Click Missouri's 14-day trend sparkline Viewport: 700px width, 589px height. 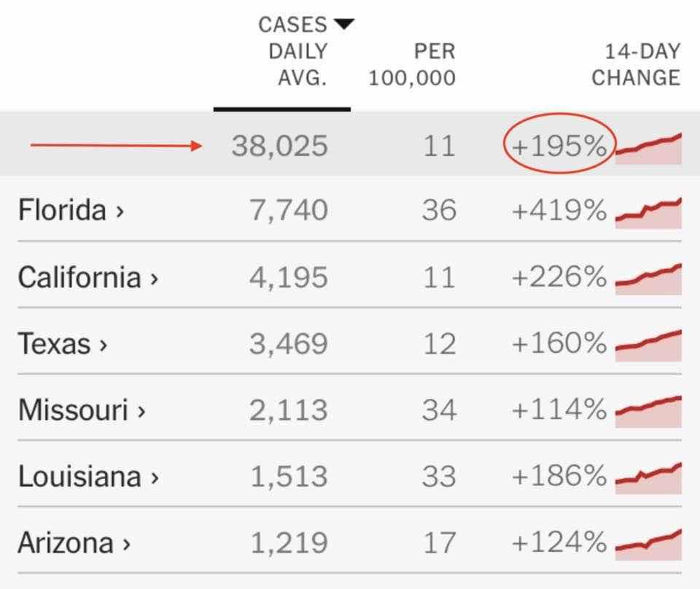point(649,412)
